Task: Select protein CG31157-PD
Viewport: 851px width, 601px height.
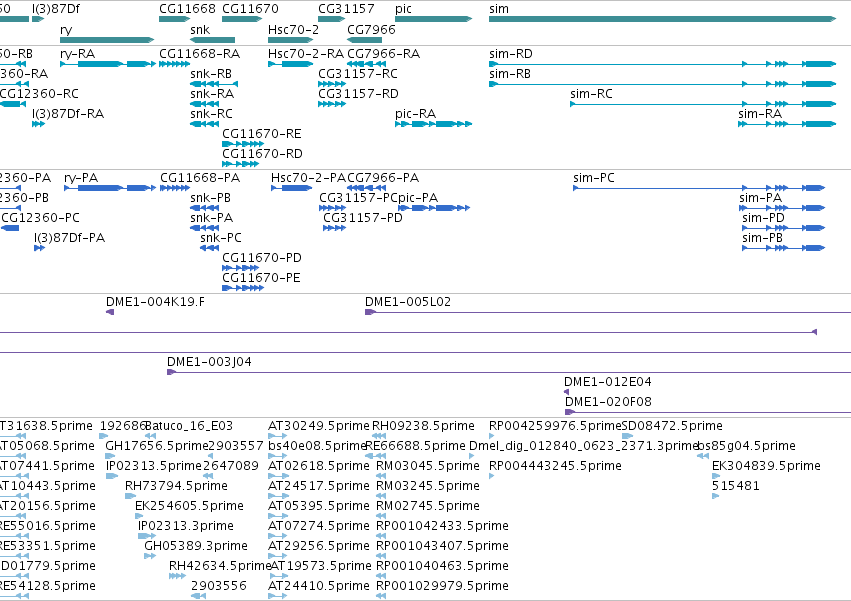Action: coord(334,227)
